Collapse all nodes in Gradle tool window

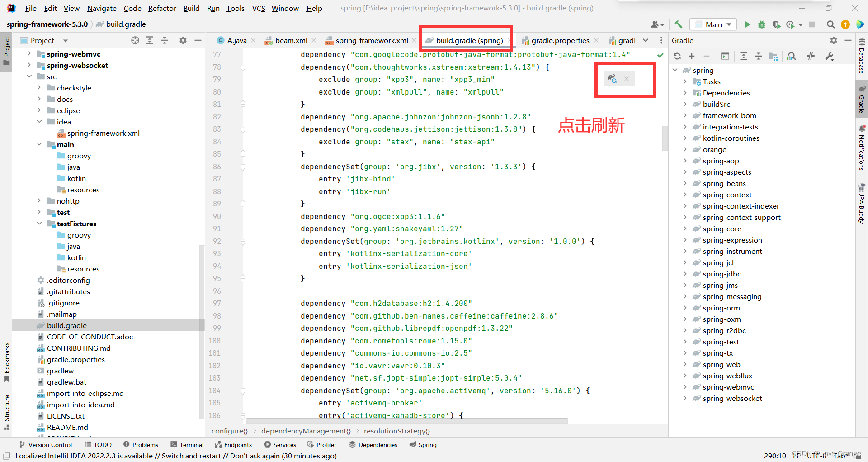click(x=759, y=56)
